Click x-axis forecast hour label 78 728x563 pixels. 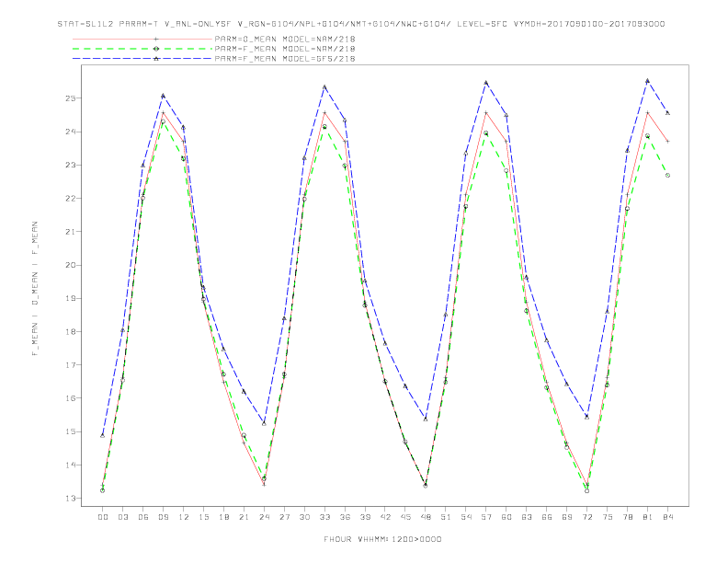(x=627, y=517)
